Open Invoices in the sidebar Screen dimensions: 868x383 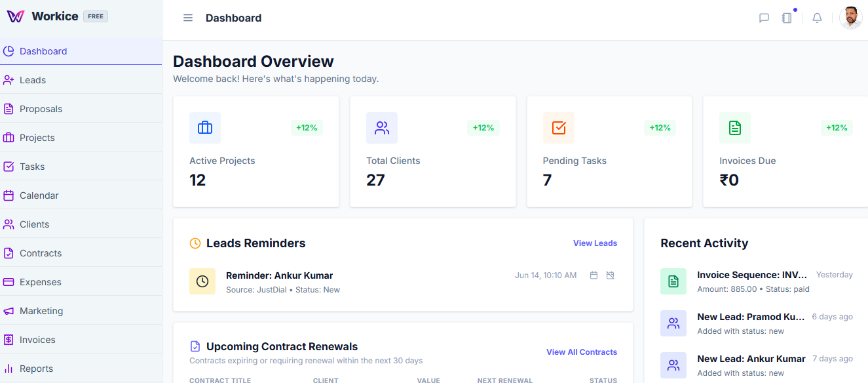(81, 340)
